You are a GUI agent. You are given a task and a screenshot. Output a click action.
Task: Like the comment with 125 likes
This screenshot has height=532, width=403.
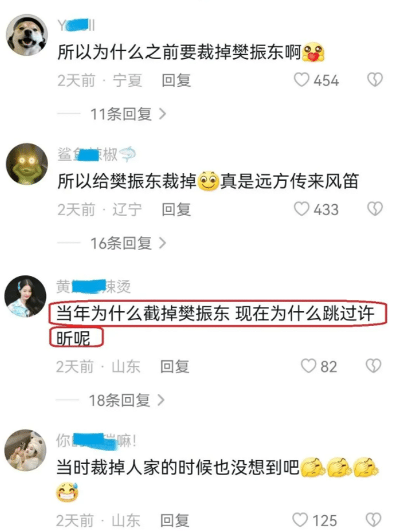coord(300,520)
